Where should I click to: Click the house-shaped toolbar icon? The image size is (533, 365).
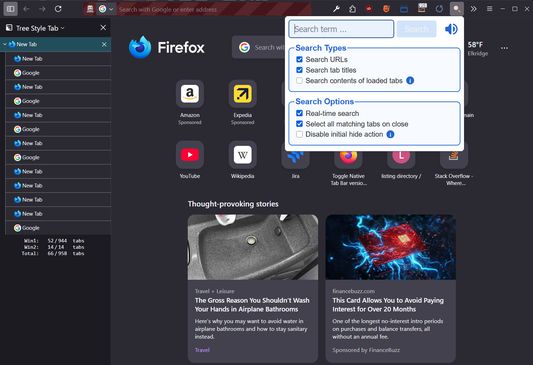353,9
